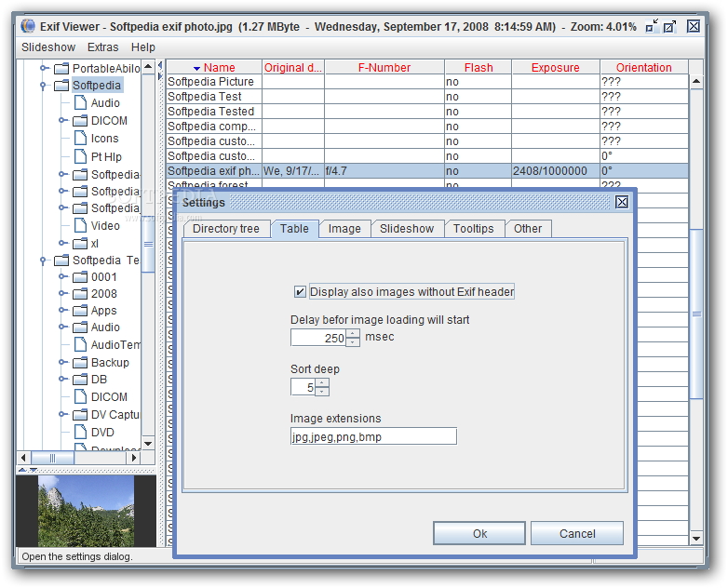Increase the image loading delay value

coord(353,333)
